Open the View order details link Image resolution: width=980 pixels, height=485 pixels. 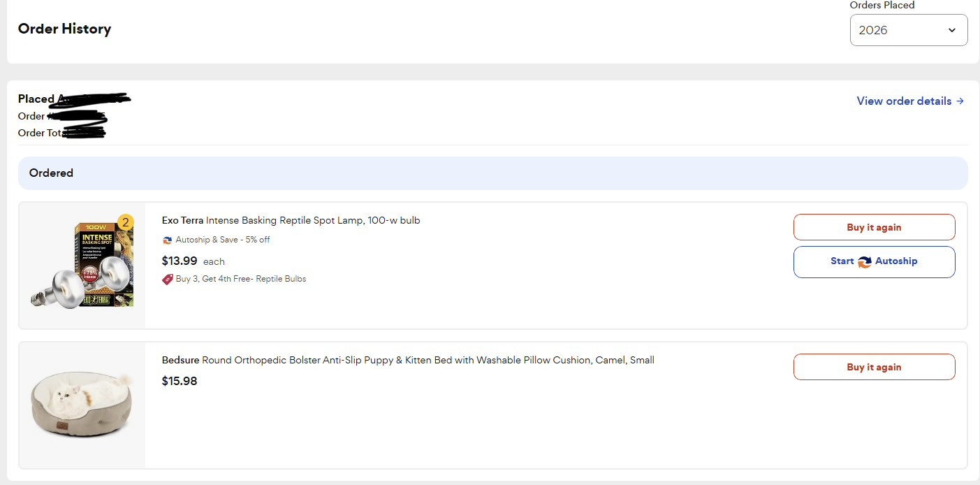click(910, 101)
